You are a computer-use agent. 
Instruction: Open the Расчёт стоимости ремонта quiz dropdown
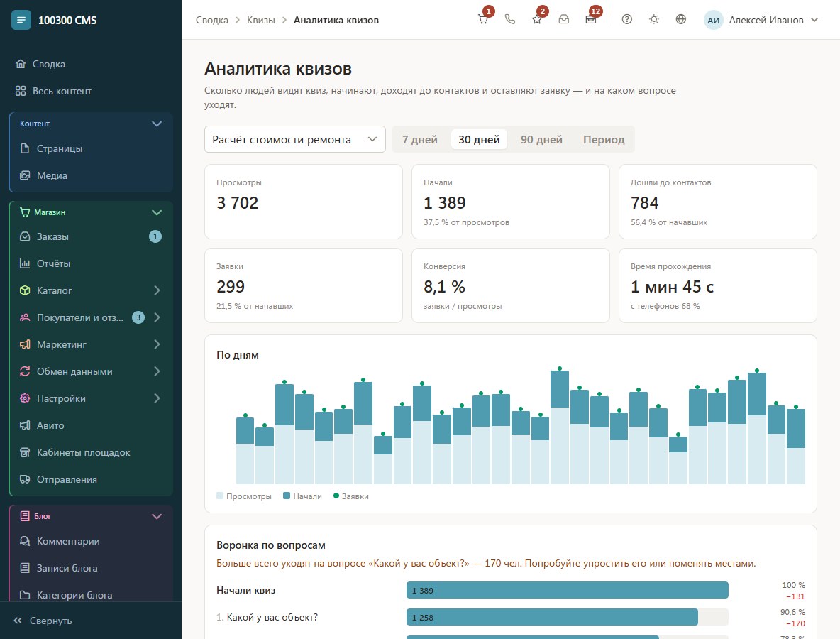295,139
